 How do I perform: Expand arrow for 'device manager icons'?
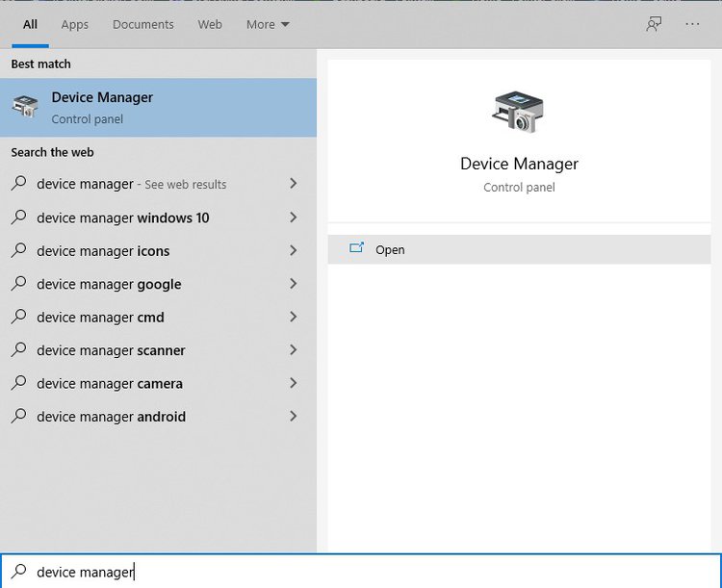tap(294, 250)
